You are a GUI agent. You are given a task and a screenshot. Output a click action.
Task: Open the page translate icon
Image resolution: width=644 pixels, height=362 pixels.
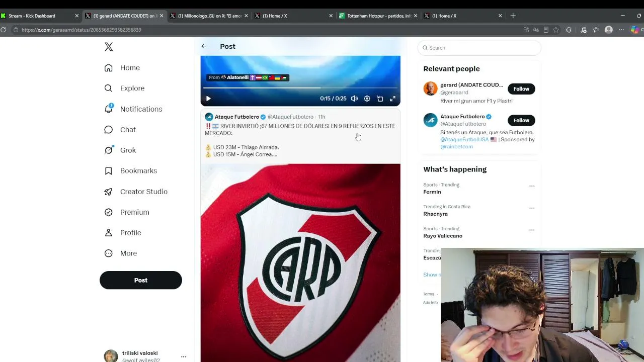click(536, 30)
